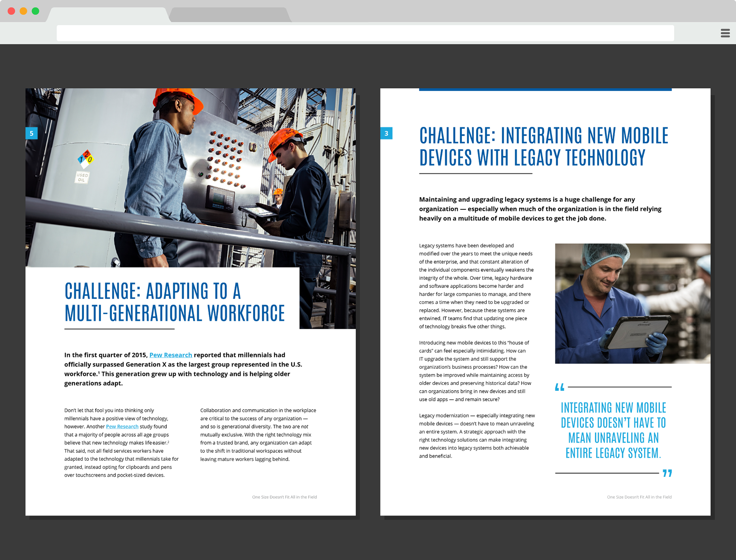Switch to the inactive gray browser tab
This screenshot has height=560, width=736.
[x=229, y=15]
